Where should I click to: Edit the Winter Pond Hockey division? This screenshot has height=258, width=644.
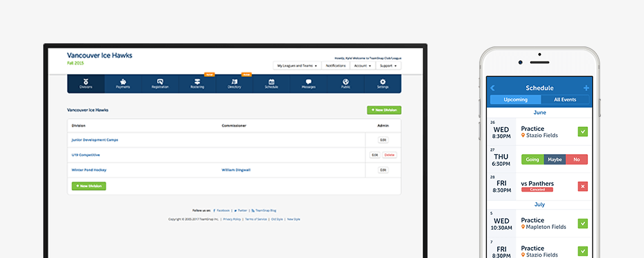pos(383,170)
